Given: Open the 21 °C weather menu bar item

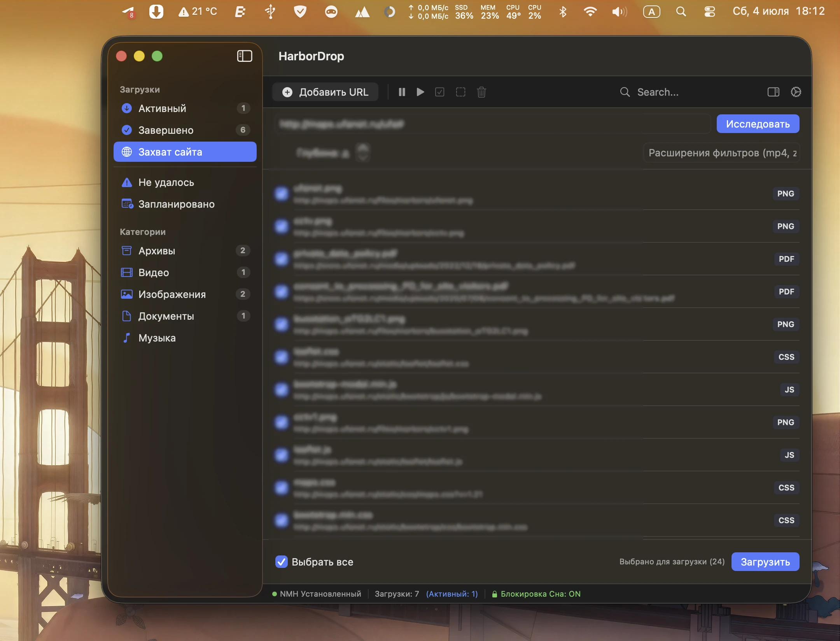Looking at the screenshot, I should click(198, 12).
